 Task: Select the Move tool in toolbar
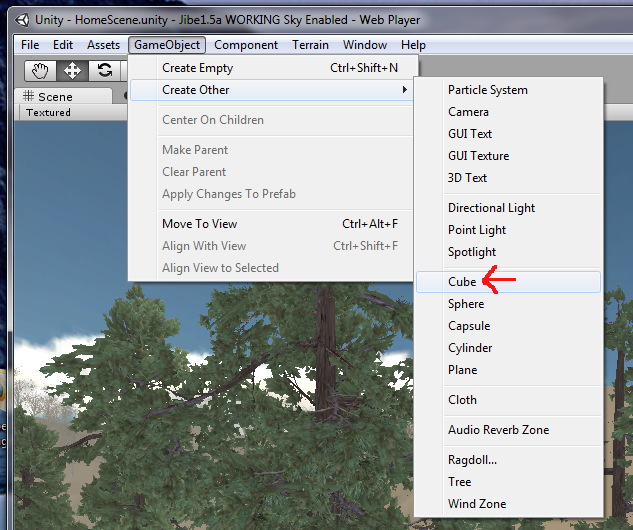pos(73,70)
